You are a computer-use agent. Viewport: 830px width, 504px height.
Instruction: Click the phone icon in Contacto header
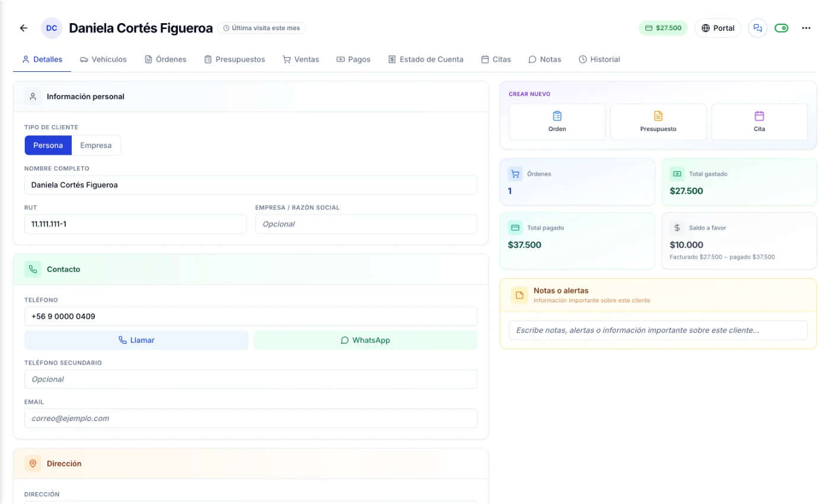click(x=33, y=269)
